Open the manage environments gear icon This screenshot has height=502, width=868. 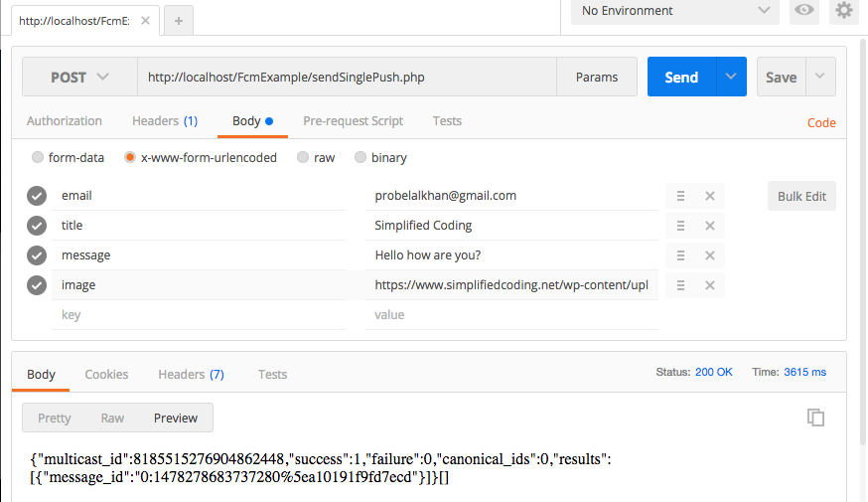tap(844, 11)
